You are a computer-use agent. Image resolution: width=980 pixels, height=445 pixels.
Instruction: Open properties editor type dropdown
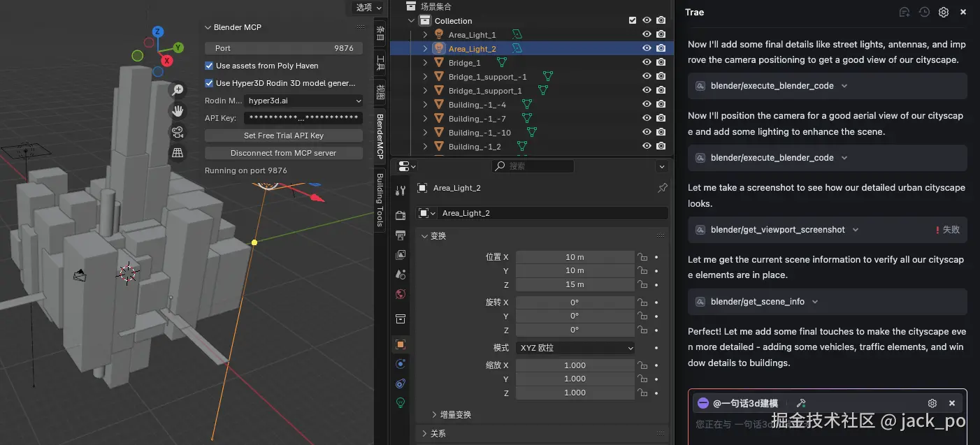click(x=406, y=166)
